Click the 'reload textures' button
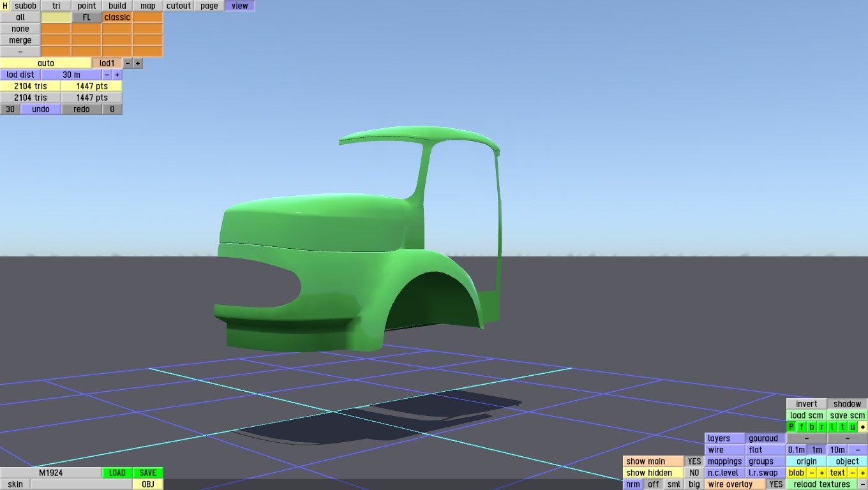Screen dimensions: 868x490 point(822,484)
